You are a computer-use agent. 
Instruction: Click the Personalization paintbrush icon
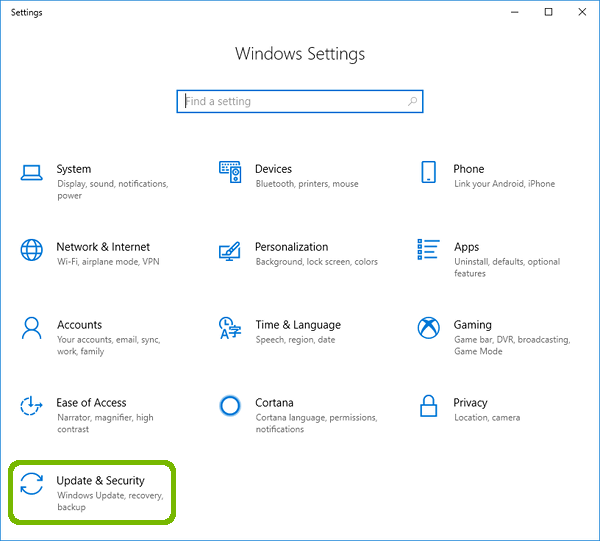[x=230, y=251]
